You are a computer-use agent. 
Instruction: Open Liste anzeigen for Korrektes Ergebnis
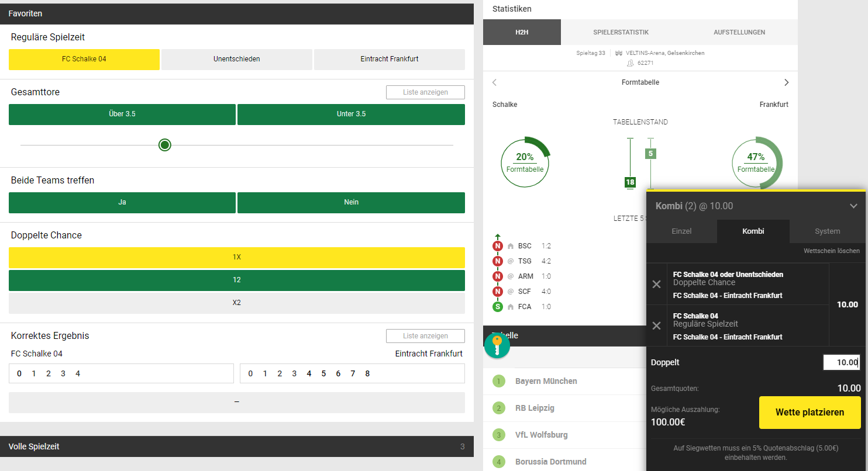coord(425,336)
